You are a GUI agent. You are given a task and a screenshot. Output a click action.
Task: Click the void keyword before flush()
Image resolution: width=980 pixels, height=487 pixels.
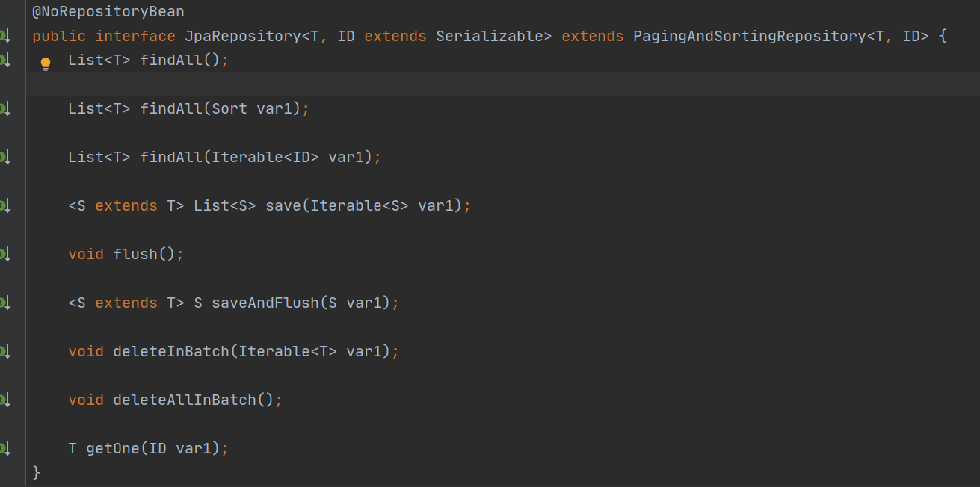(x=86, y=254)
